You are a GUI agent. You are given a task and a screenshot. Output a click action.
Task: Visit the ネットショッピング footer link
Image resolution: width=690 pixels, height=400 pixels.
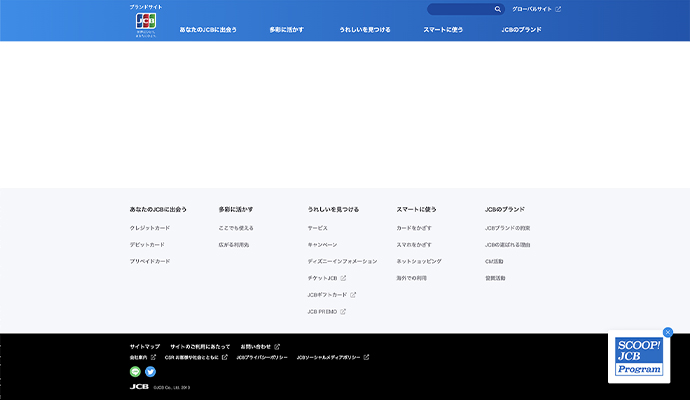click(418, 261)
